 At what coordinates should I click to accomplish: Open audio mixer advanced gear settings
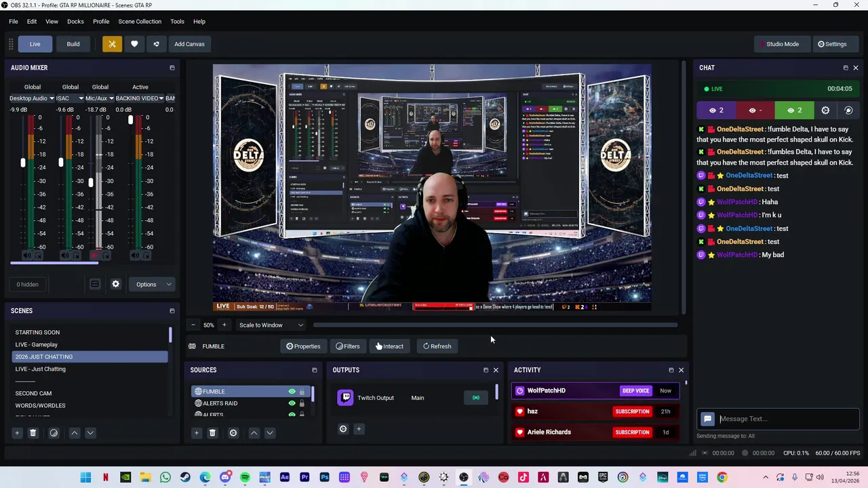pyautogui.click(x=115, y=284)
